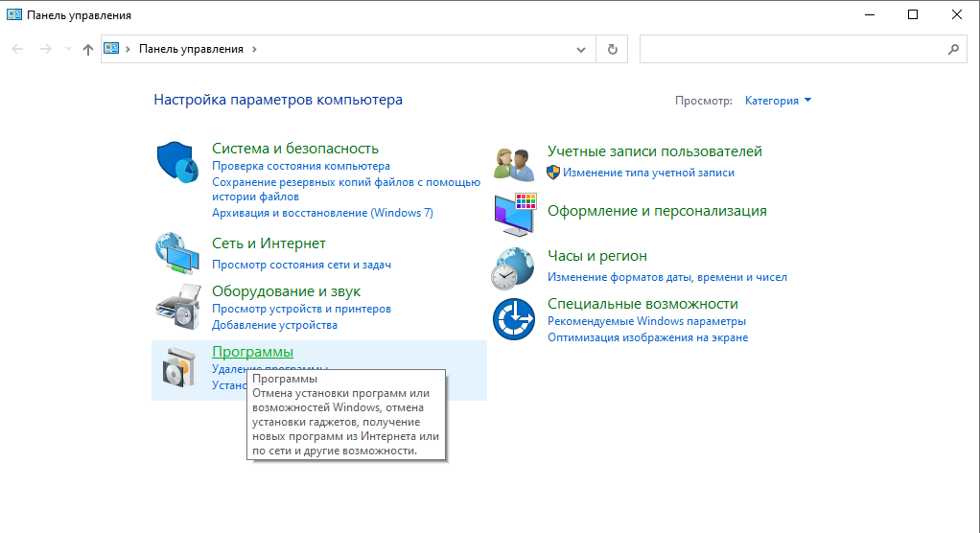Open Оформление и персонализация category
This screenshot has width=980, height=533.
click(657, 211)
